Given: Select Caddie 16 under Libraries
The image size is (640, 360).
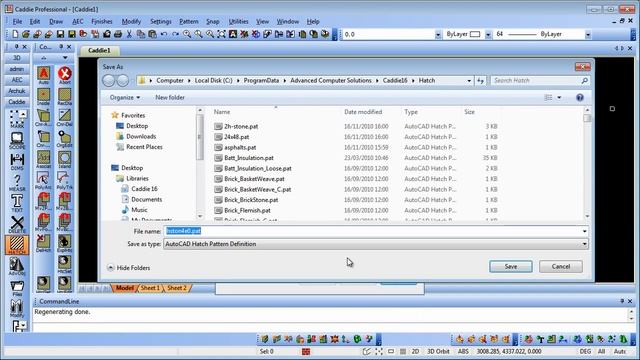Looking at the screenshot, I should coord(144,189).
